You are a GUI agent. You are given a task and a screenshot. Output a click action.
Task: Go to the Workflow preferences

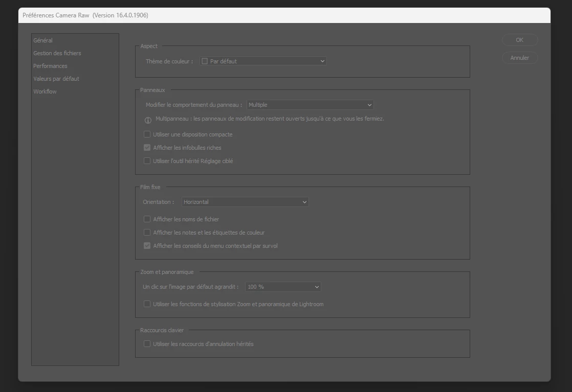[45, 91]
